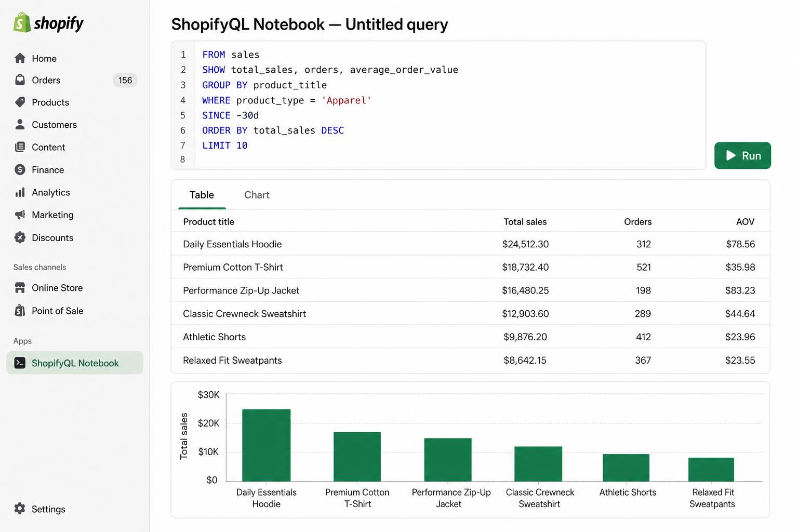Click the Discounts badge icon

(x=20, y=237)
